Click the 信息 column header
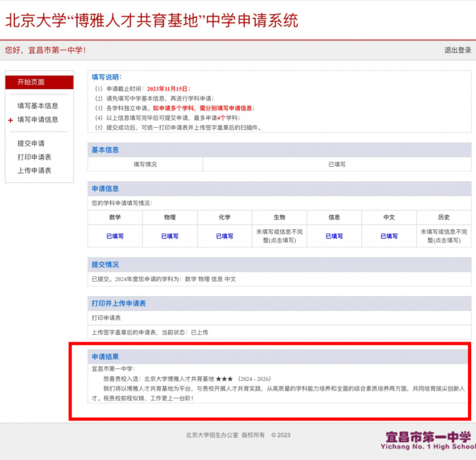Screen dimensions: 476x460 (335, 217)
